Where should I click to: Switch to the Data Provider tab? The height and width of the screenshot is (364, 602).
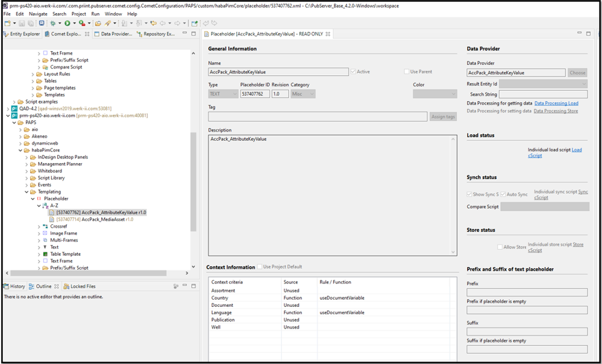pyautogui.click(x=113, y=34)
